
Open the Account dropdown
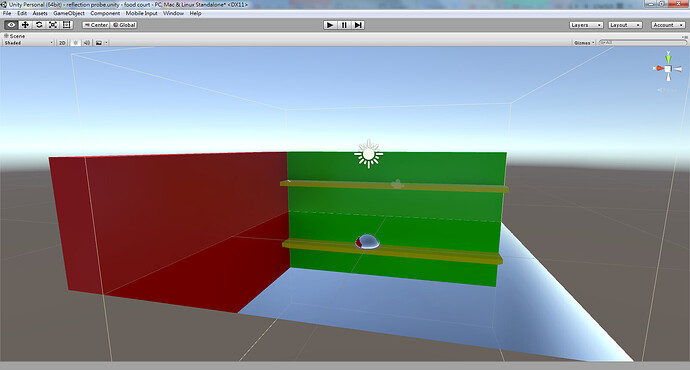click(x=668, y=25)
